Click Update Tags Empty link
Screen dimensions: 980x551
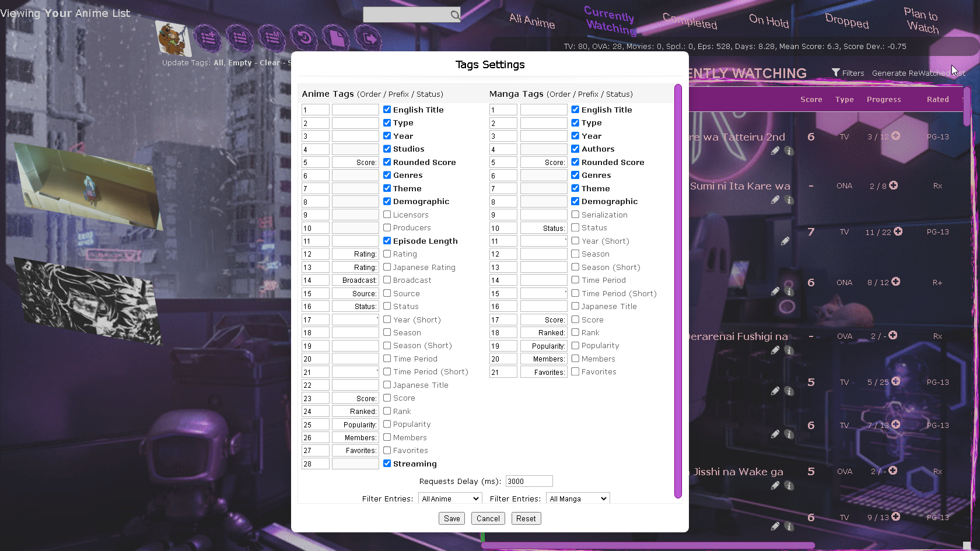click(240, 62)
